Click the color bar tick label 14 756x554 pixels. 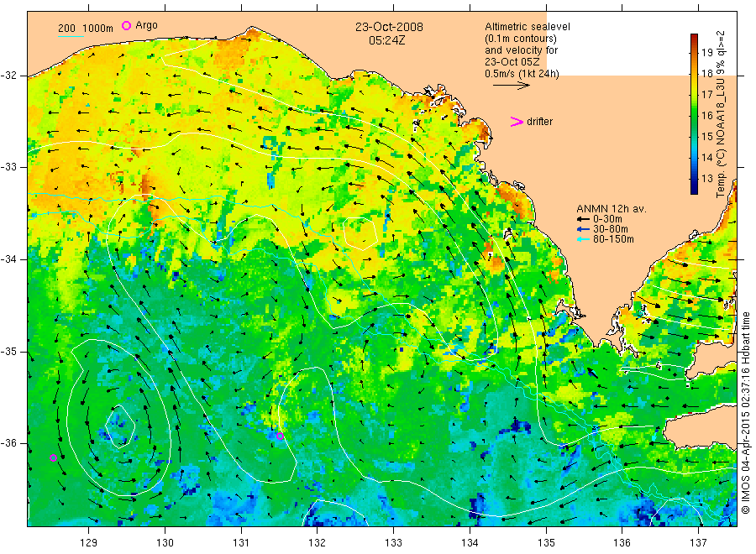[x=706, y=158]
